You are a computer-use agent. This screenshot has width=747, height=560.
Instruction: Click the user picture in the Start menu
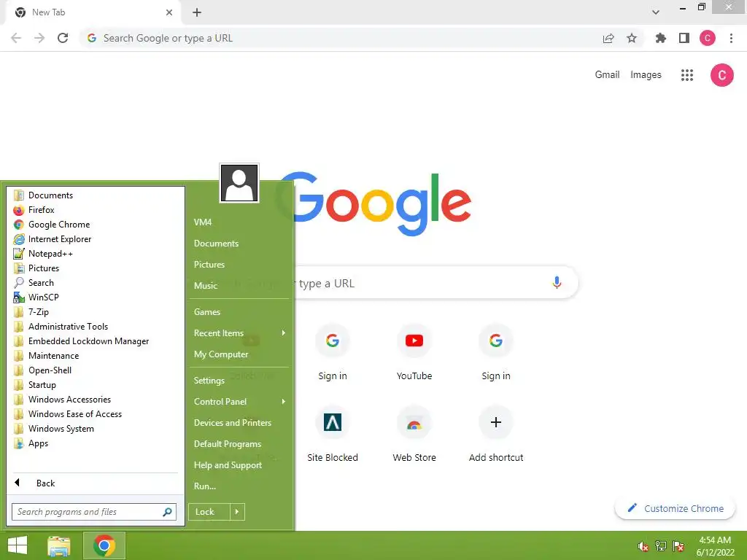239,183
